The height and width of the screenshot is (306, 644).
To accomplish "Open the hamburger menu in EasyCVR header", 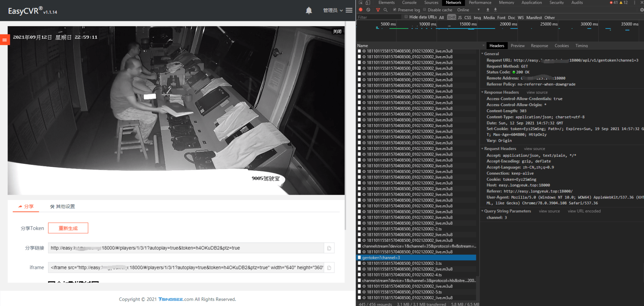I will coord(349,10).
